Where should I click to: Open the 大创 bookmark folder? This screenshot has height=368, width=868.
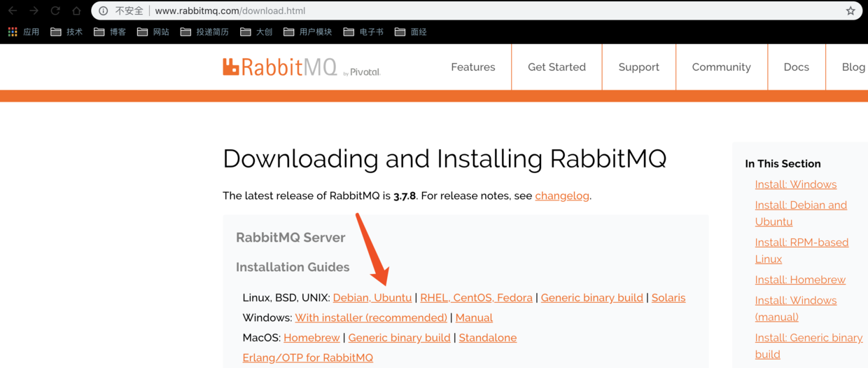pos(256,32)
